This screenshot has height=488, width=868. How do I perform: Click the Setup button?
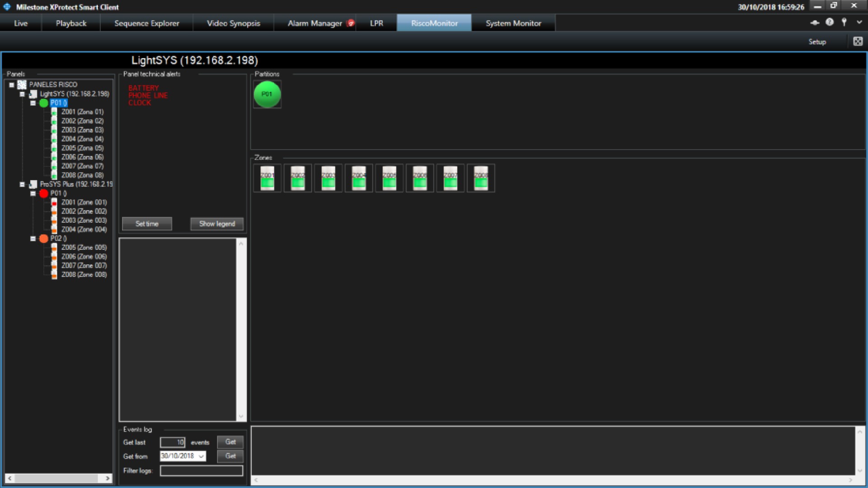[817, 42]
